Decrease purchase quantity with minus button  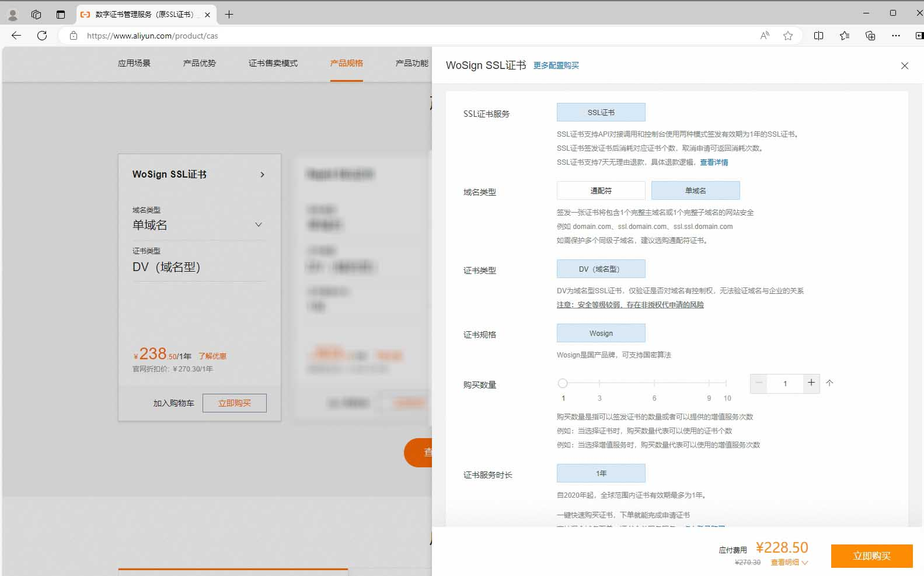759,383
